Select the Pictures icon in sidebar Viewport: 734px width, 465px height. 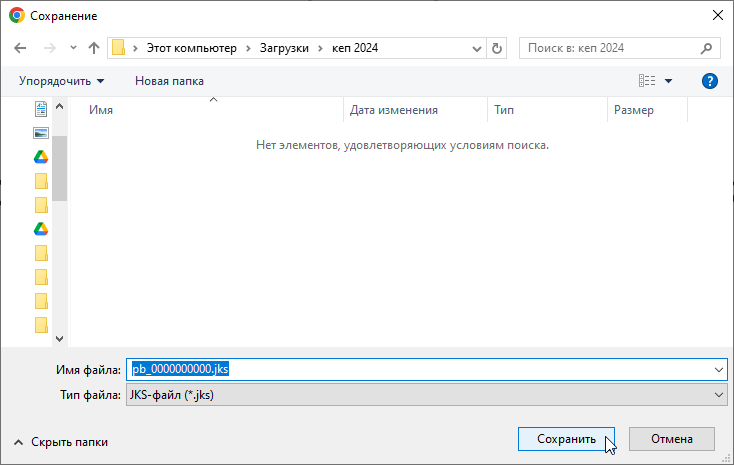click(41, 132)
